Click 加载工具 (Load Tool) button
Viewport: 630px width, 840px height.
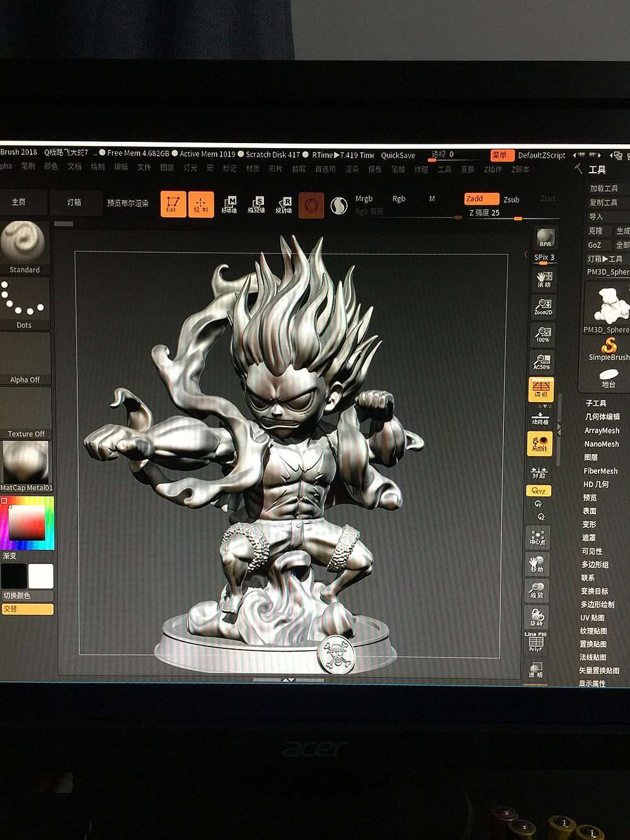click(604, 188)
